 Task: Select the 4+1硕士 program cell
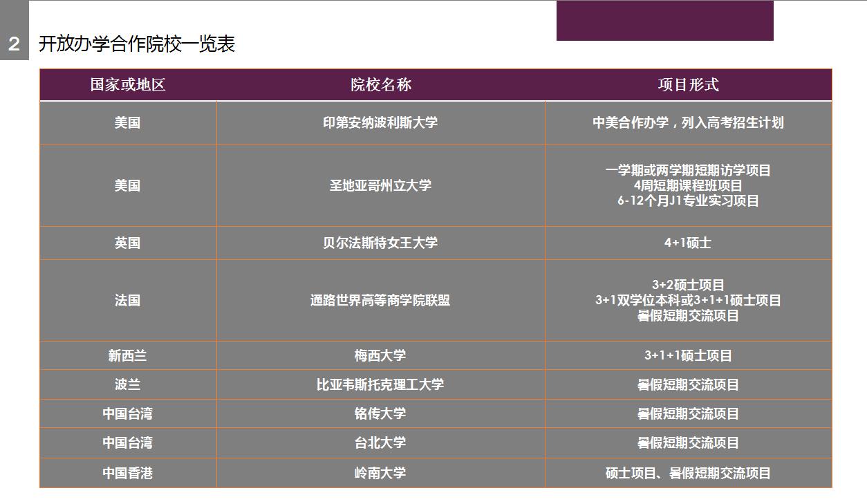click(688, 243)
